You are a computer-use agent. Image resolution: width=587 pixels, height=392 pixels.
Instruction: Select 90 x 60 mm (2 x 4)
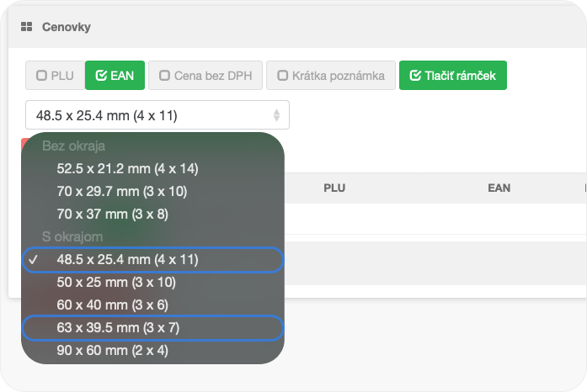point(113,350)
